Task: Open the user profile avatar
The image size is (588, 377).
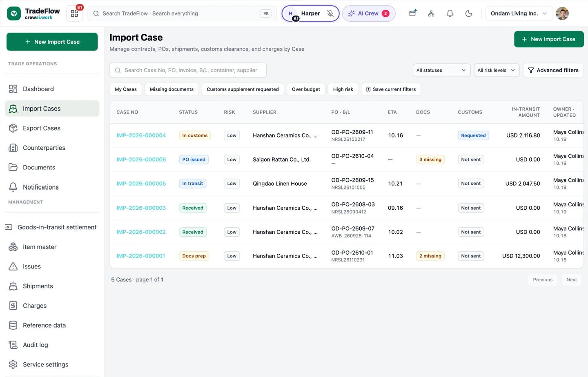Action: pyautogui.click(x=562, y=13)
